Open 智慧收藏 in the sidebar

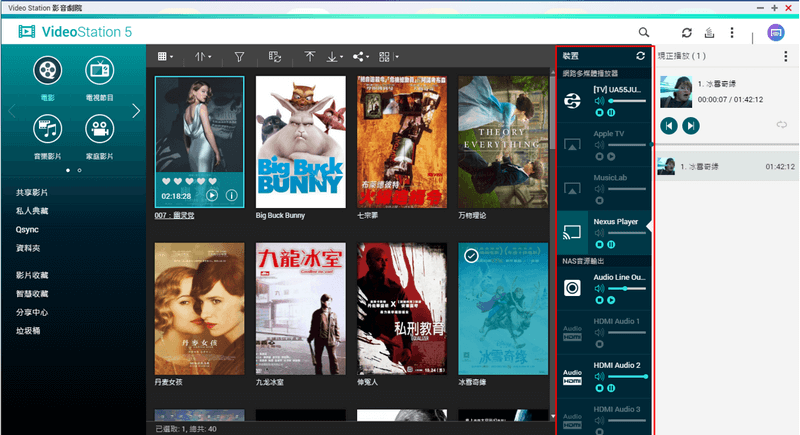click(x=32, y=294)
